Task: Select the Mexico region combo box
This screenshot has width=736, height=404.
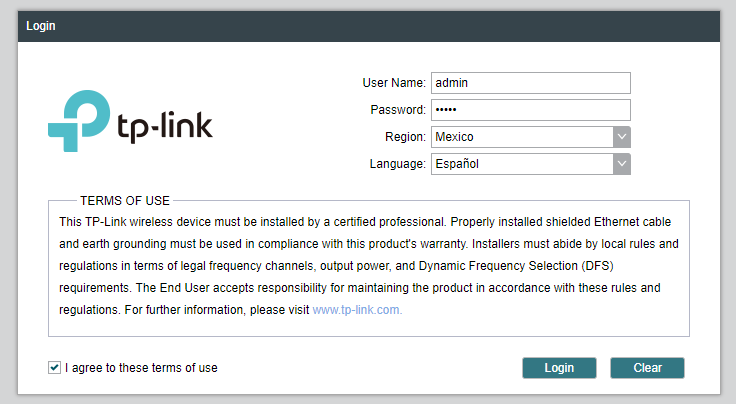Action: pyautogui.click(x=530, y=137)
